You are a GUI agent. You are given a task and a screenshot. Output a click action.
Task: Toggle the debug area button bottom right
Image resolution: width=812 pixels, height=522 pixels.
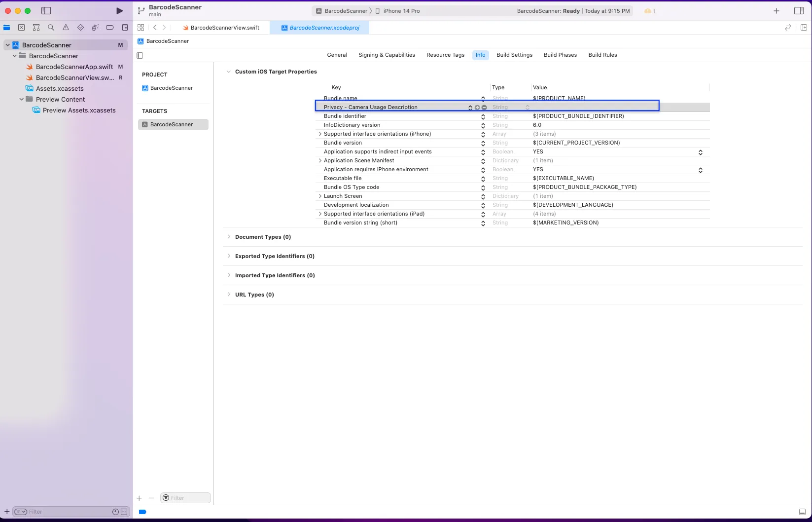[x=802, y=512]
